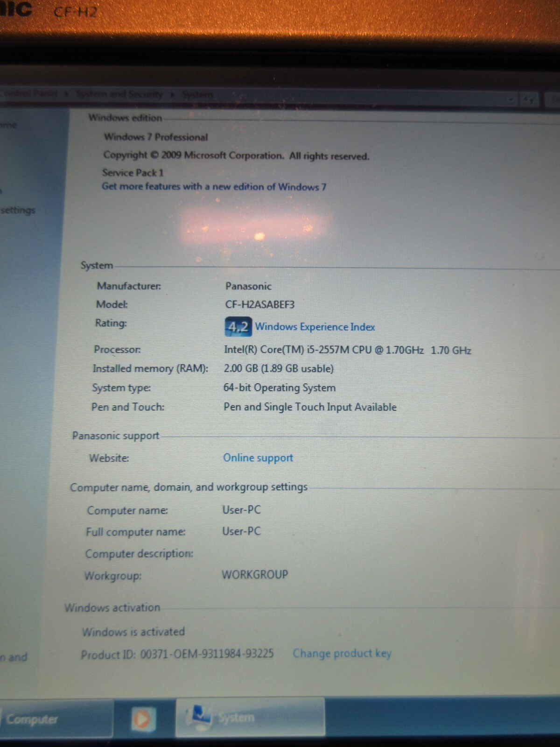This screenshot has height=747, width=560.
Task: Click Windows is activated text
Action: [133, 632]
